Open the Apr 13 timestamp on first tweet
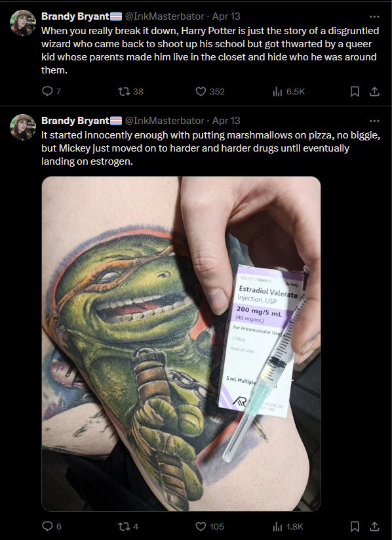Image resolution: width=392 pixels, height=540 pixels. coord(226,16)
